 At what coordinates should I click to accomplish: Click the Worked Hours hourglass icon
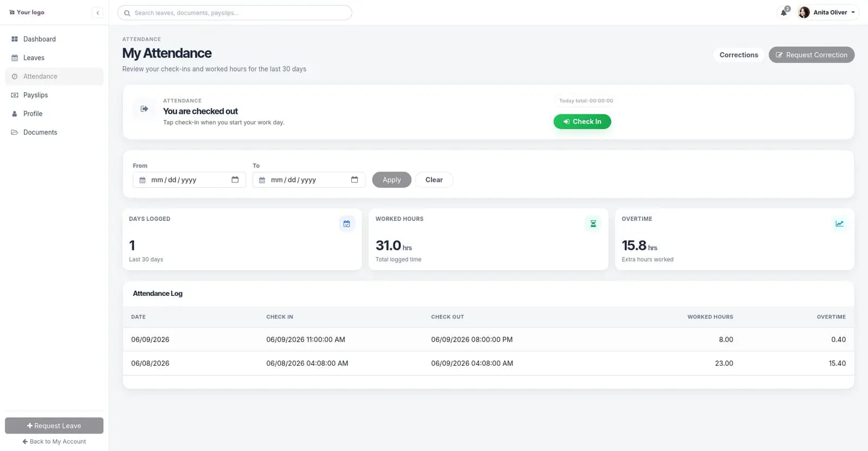[x=593, y=224]
